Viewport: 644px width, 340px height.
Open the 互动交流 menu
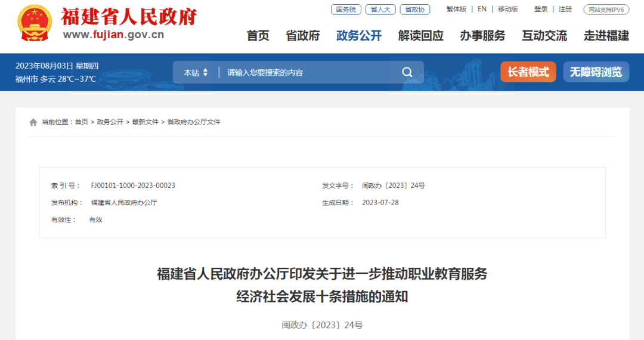544,36
